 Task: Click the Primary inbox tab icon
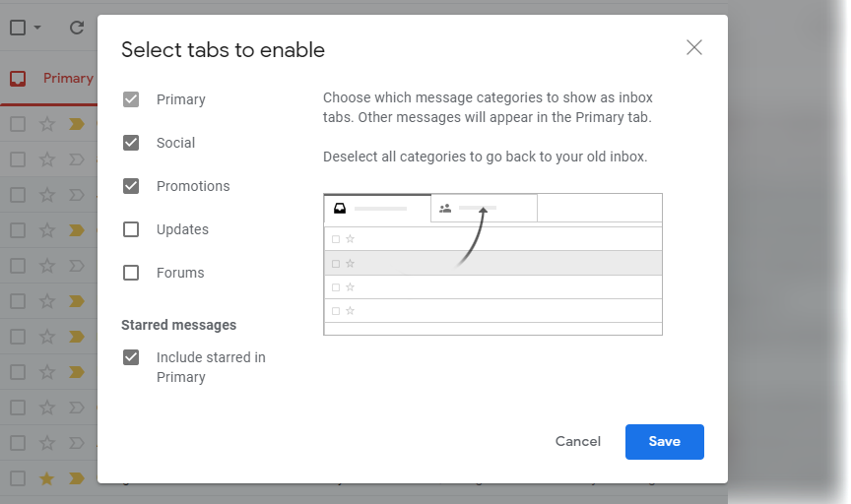[18, 79]
